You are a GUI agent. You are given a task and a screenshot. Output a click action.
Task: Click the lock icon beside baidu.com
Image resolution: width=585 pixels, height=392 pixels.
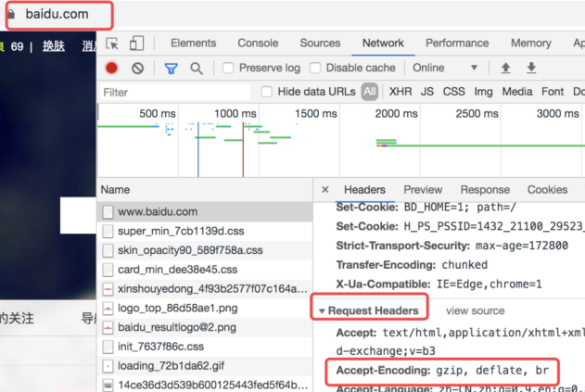tap(11, 14)
